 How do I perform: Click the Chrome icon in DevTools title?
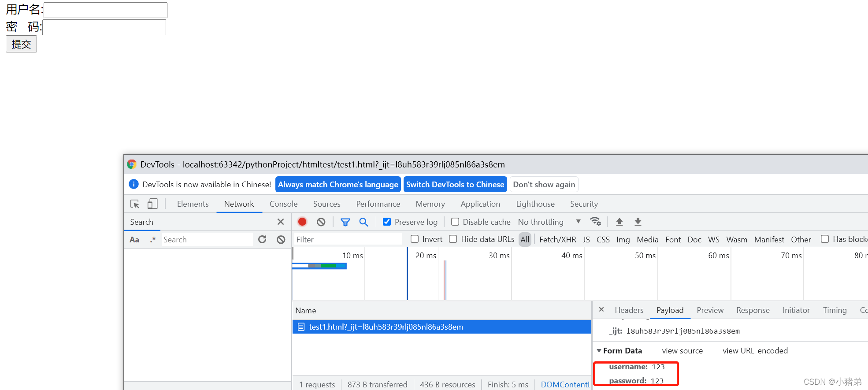tap(132, 164)
